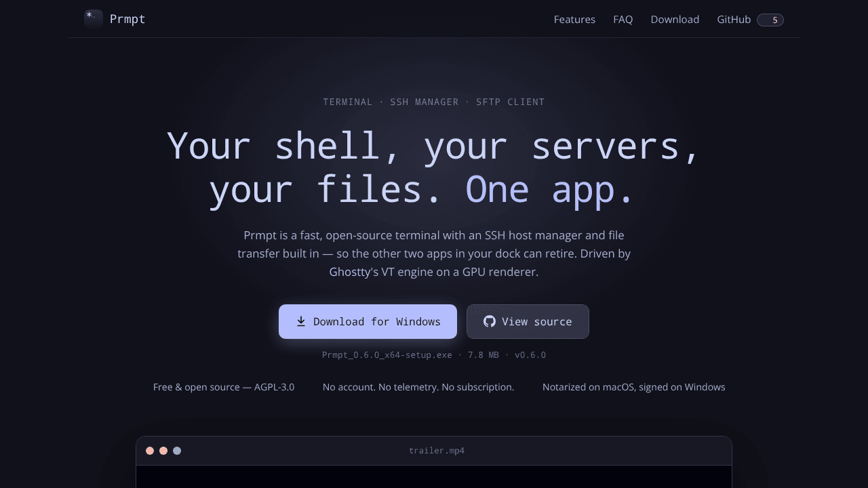Click the Prmpt logo icon
This screenshot has height=488, width=868.
pos(94,19)
